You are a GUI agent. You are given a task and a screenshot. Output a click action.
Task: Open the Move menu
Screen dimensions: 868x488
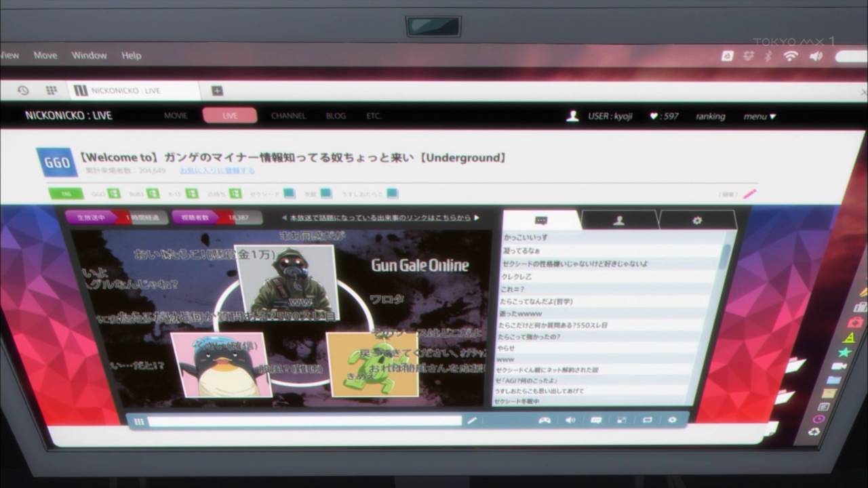[x=45, y=56]
